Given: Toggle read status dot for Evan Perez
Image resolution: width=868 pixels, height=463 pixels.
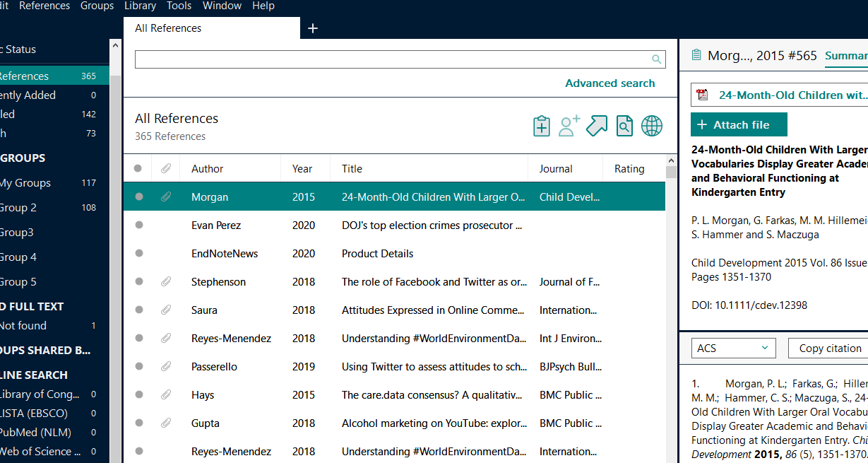Looking at the screenshot, I should 138,225.
